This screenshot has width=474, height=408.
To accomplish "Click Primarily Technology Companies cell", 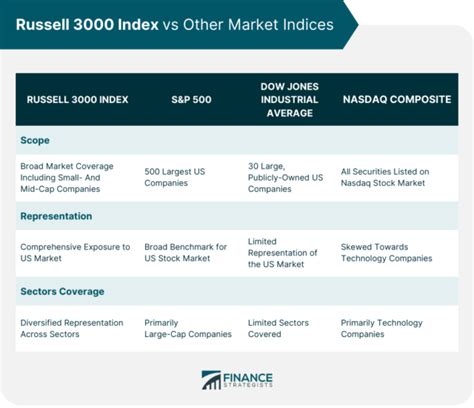I will point(382,328).
